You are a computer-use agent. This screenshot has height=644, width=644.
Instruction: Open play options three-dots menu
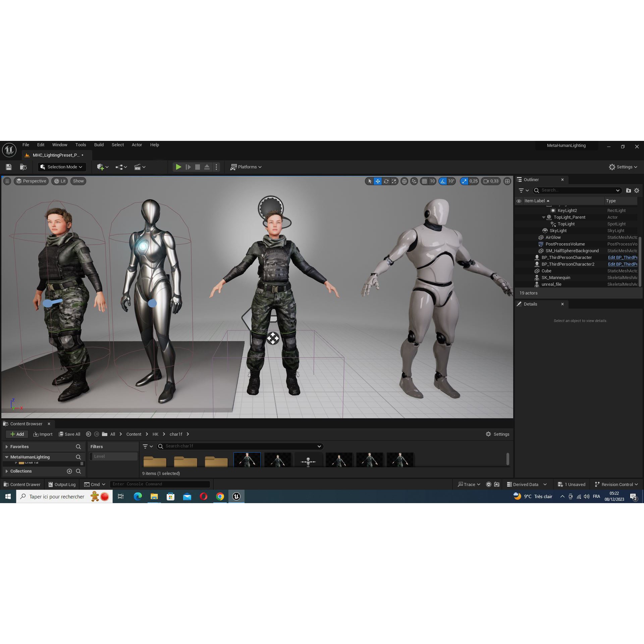click(216, 167)
